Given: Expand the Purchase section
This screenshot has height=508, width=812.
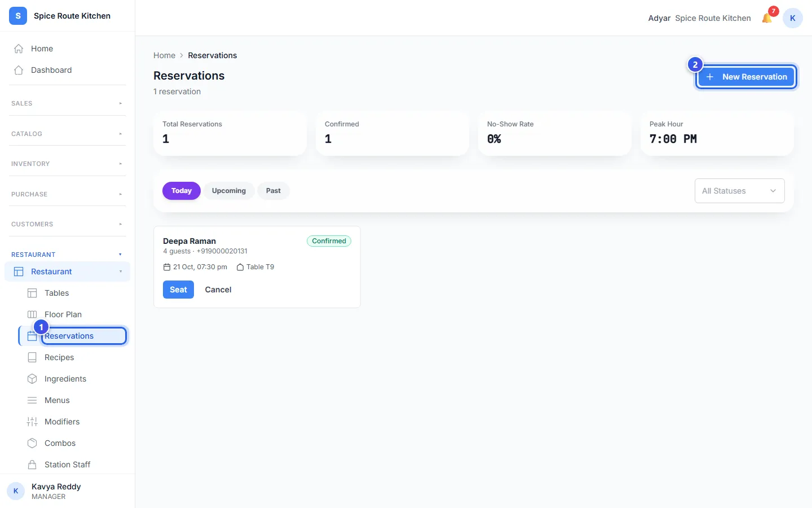Looking at the screenshot, I should pyautogui.click(x=68, y=194).
